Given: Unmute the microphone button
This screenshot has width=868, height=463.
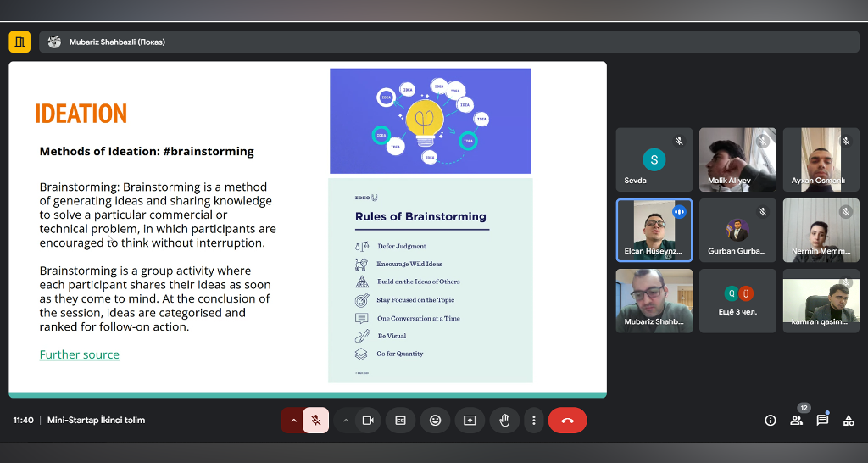Looking at the screenshot, I should tap(315, 420).
